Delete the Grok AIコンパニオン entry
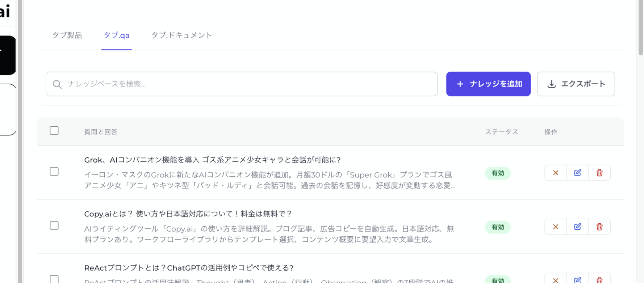The height and width of the screenshot is (283, 644). point(599,173)
